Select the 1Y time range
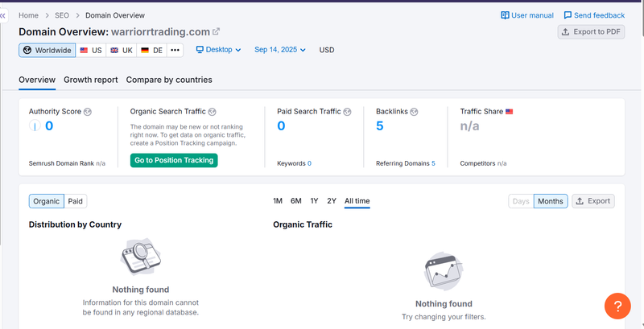The width and height of the screenshot is (644, 329). [x=314, y=200]
